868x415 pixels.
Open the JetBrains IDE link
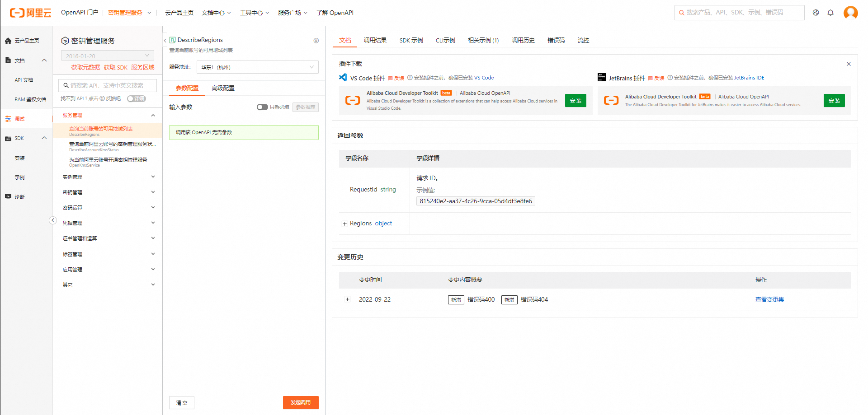[749, 78]
